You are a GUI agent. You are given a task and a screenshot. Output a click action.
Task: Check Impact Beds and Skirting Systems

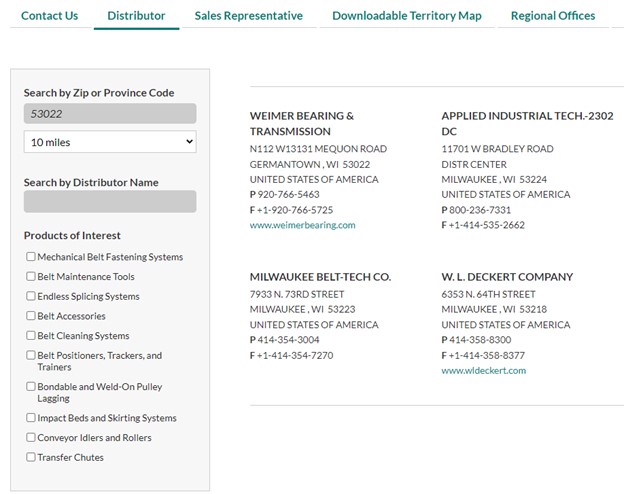31,417
